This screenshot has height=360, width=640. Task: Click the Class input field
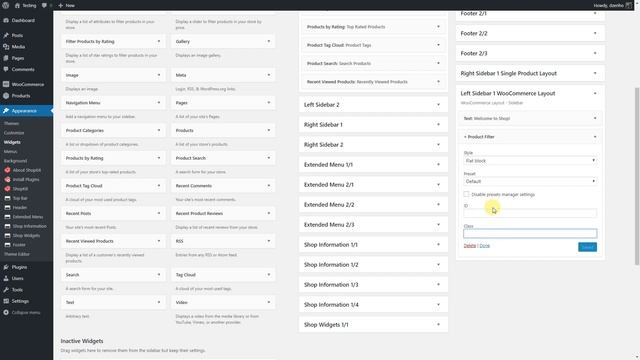[530, 233]
